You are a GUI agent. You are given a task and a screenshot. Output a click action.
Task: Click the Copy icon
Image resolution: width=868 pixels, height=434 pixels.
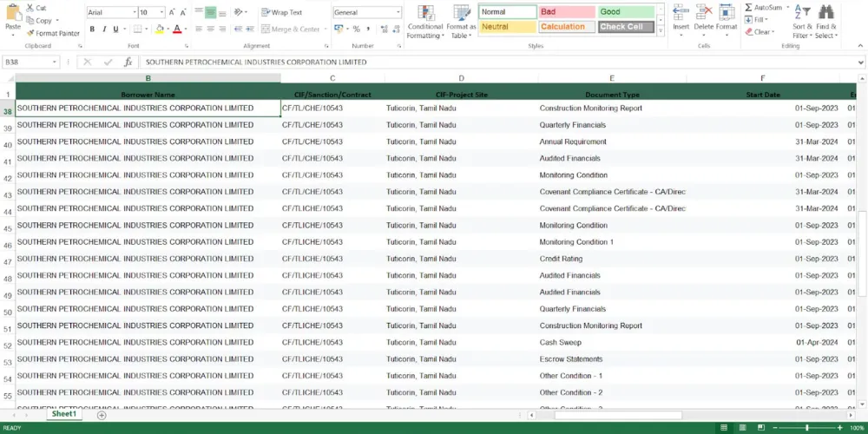(x=30, y=21)
